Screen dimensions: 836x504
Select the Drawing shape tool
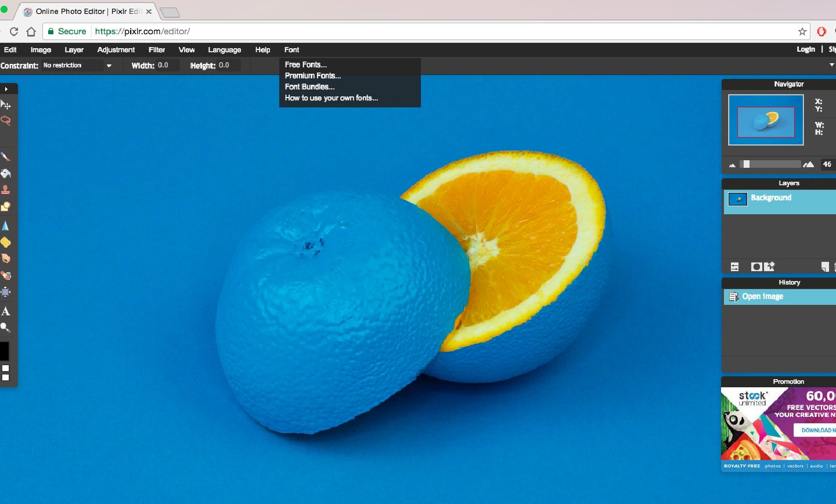[x=6, y=207]
